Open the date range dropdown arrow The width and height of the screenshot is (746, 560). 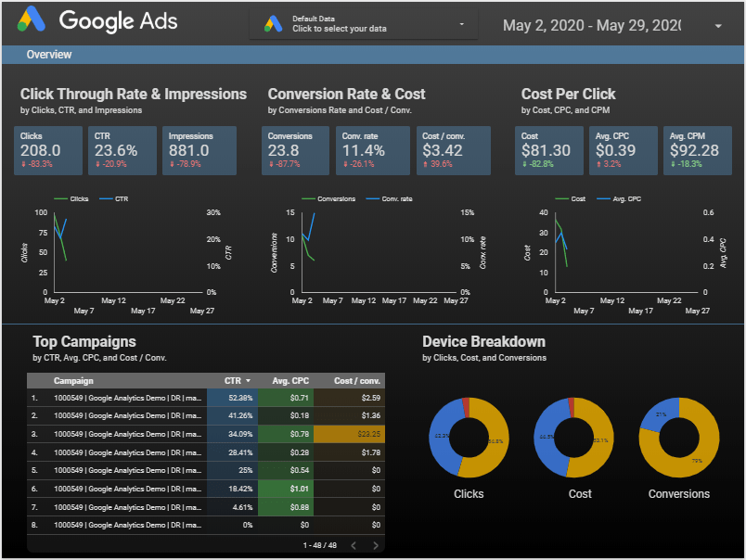(x=718, y=26)
